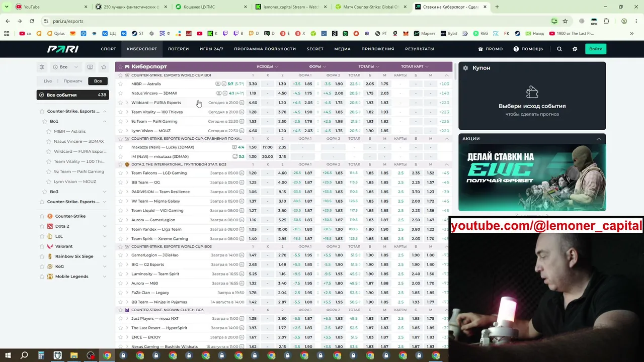This screenshot has width=644, height=362.
Task: Click the Help question mark icon
Action: [x=516, y=49]
